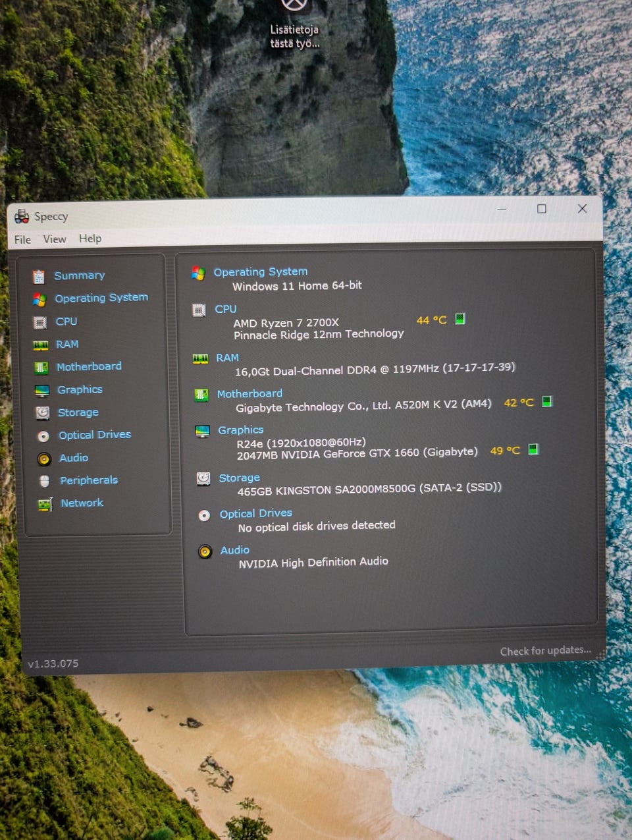The height and width of the screenshot is (840, 632).
Task: Click the Audio speaker icon in sidebar
Action: click(44, 459)
